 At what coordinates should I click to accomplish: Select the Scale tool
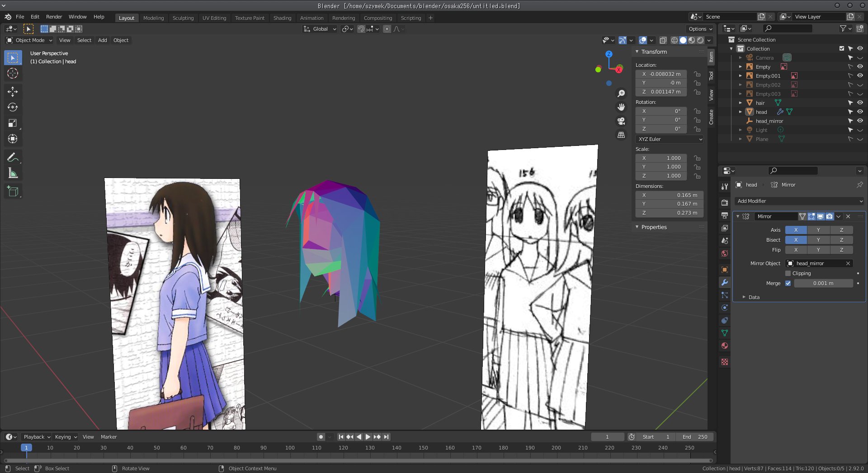coord(13,123)
